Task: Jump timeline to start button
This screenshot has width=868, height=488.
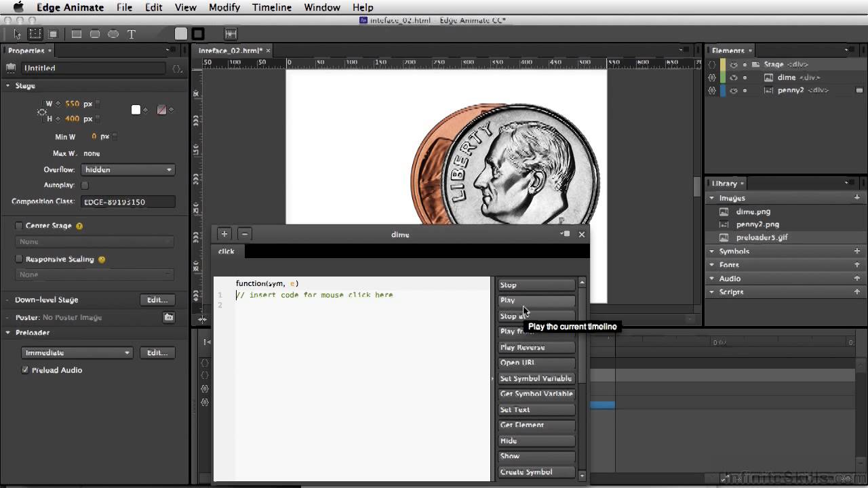Action: coord(207,342)
